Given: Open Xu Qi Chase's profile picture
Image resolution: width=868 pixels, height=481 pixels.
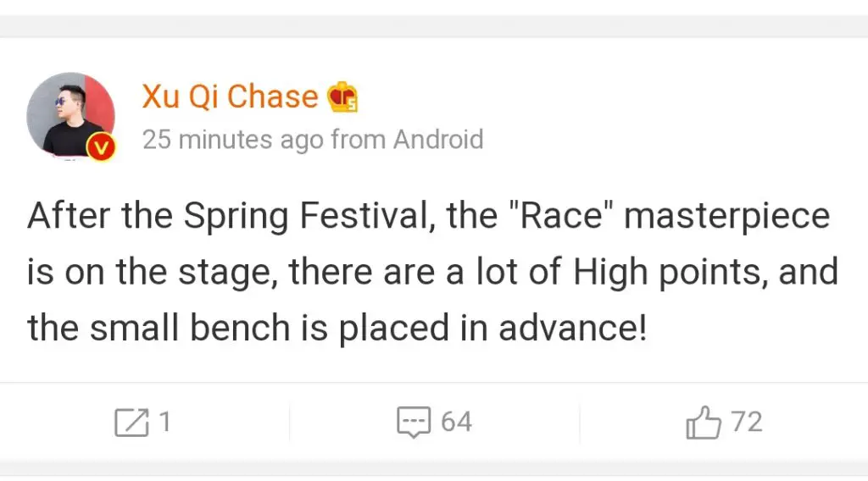Looking at the screenshot, I should click(x=71, y=116).
